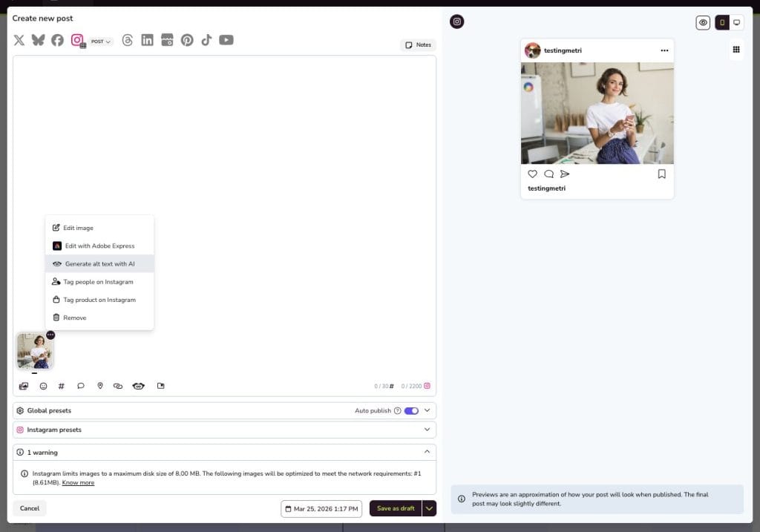
Task: Toggle the preview eye icon
Action: coord(703,23)
